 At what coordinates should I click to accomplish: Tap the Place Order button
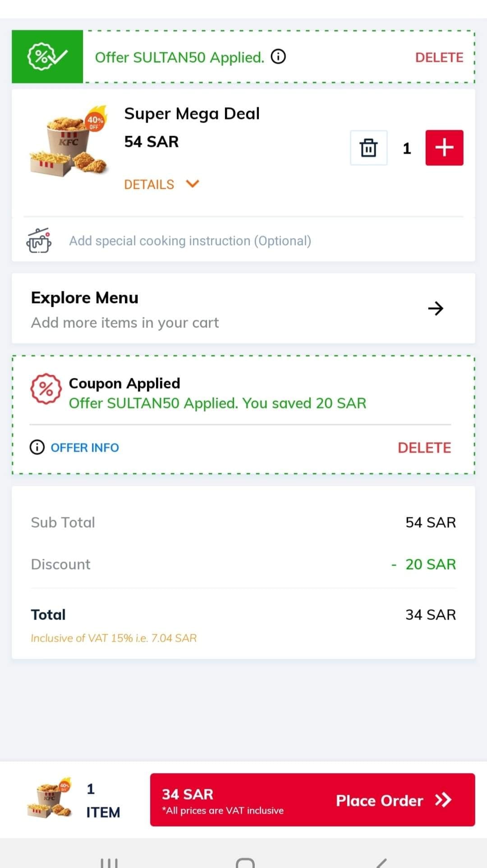[312, 800]
